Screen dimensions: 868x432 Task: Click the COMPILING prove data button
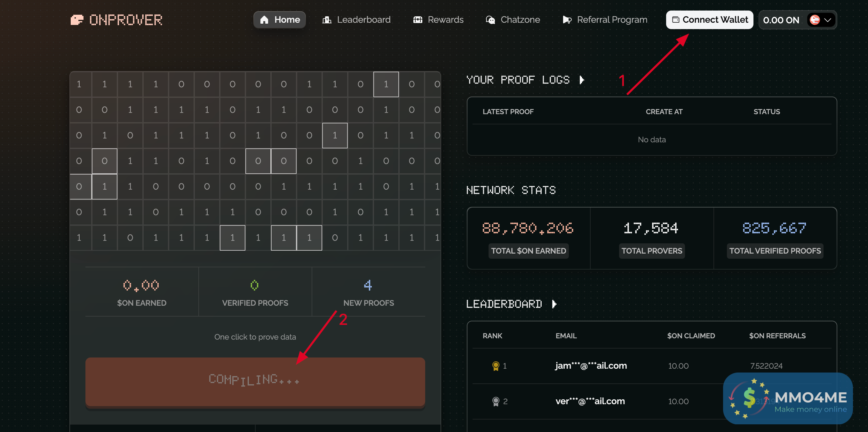click(x=255, y=381)
